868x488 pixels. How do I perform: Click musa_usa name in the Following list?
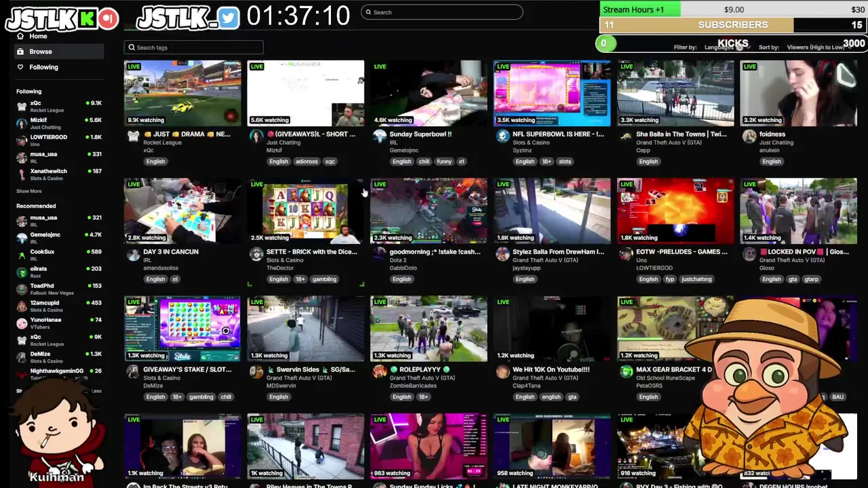click(43, 155)
